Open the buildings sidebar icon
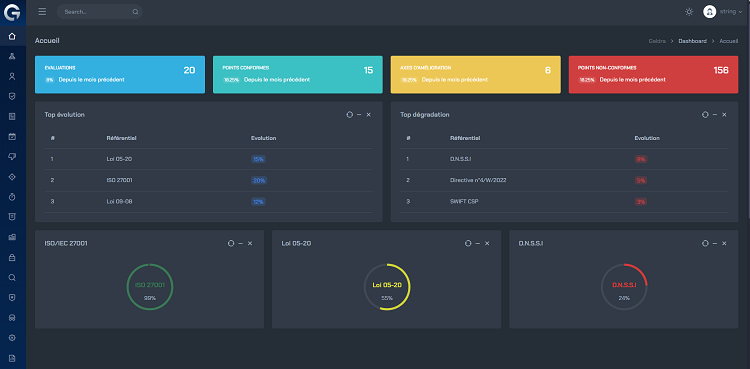 12,237
